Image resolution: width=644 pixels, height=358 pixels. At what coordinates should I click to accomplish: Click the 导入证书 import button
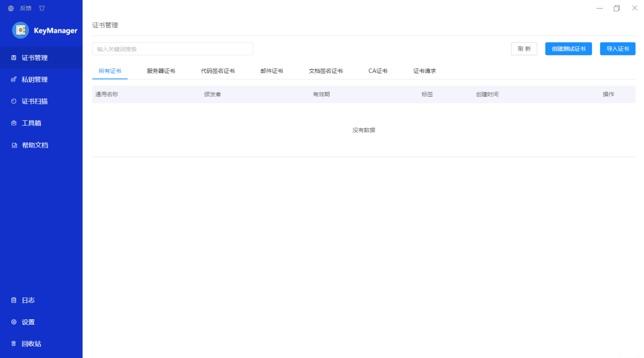pos(617,49)
